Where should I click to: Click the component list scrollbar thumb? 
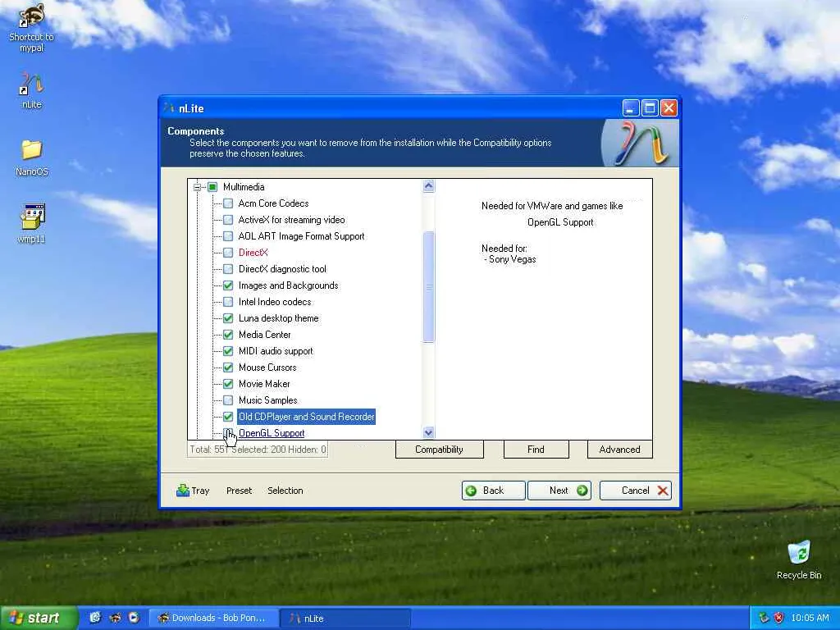pos(428,286)
